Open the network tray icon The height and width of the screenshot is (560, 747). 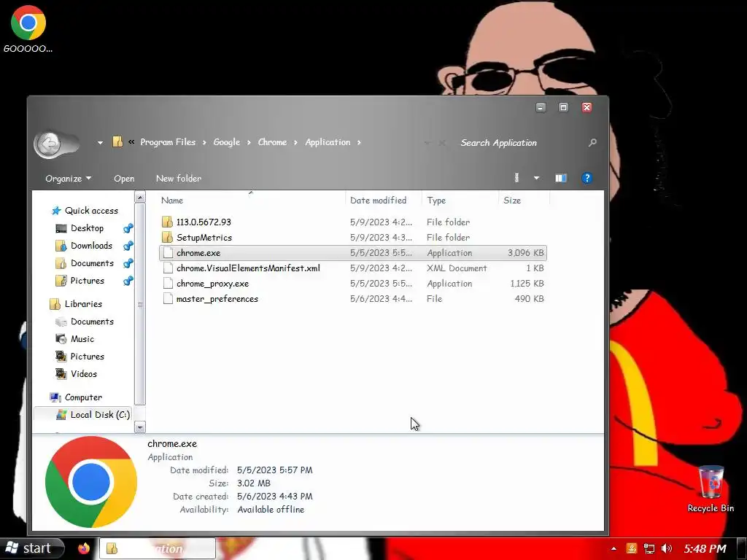(649, 548)
